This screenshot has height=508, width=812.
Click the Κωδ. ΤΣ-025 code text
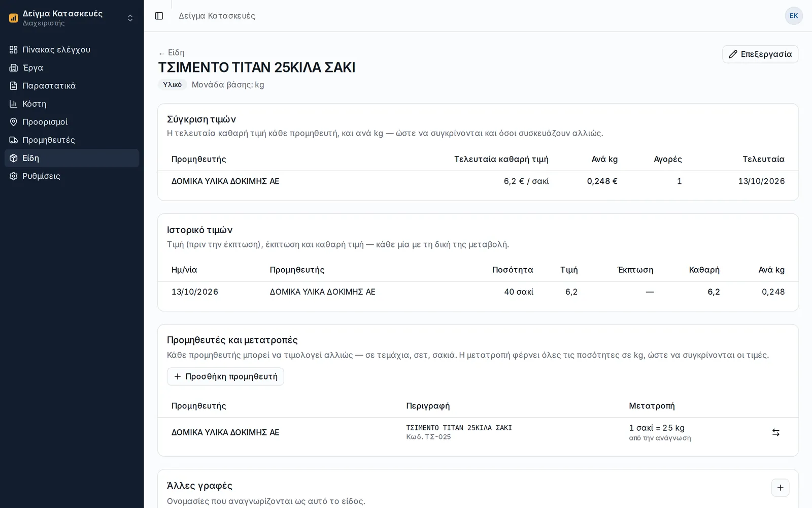(x=428, y=437)
